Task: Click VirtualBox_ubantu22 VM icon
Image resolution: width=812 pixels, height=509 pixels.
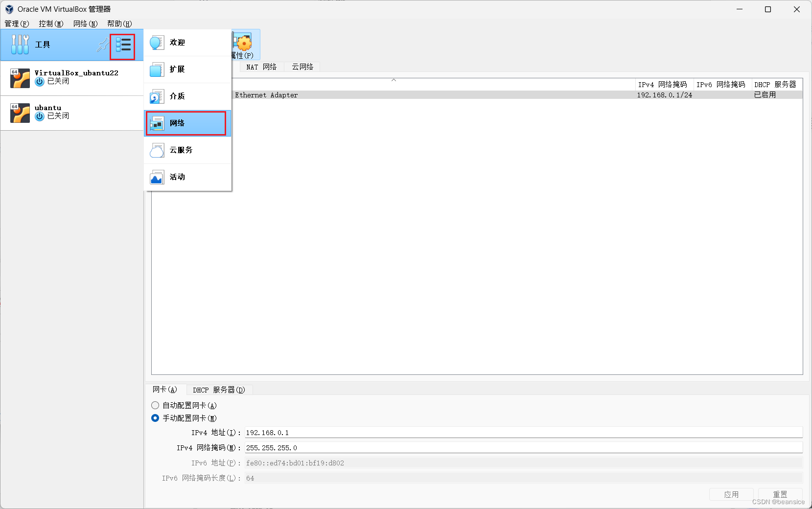Action: pos(20,78)
